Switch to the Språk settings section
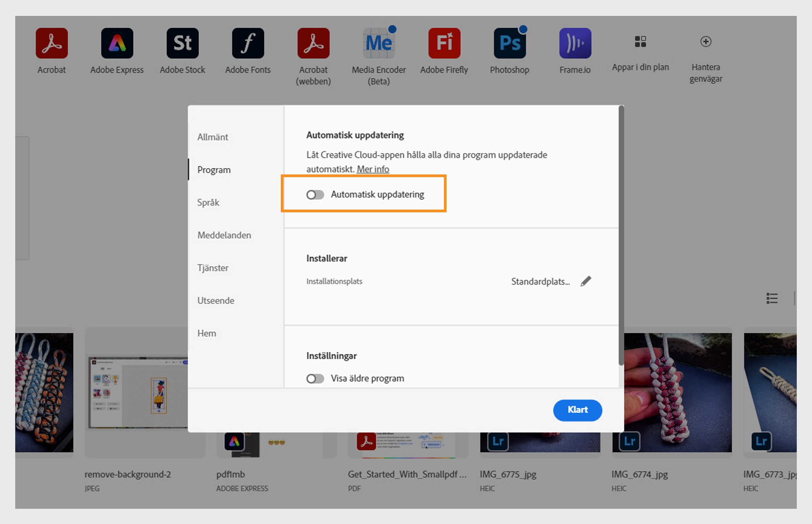Image resolution: width=812 pixels, height=524 pixels. [x=208, y=202]
